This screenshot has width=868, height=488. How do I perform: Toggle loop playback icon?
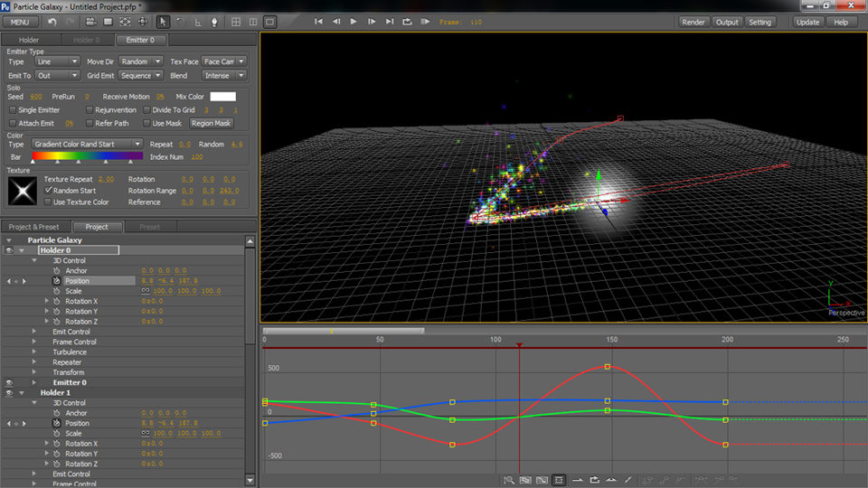[407, 22]
